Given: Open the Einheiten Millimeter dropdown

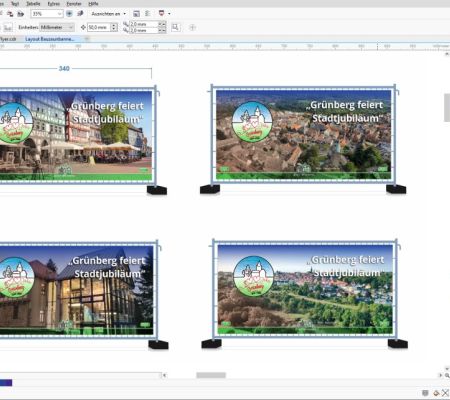Looking at the screenshot, I should pos(57,27).
